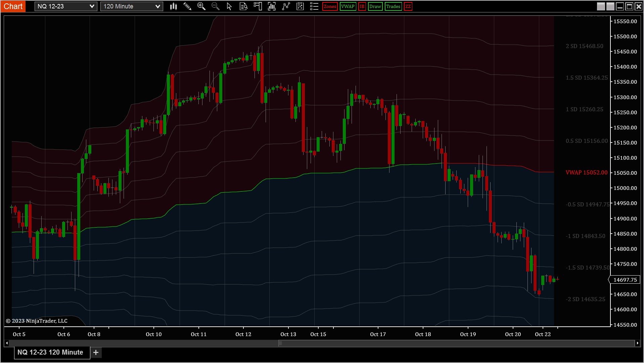Open the data box icon
The width and height of the screenshot is (644, 363).
243,6
